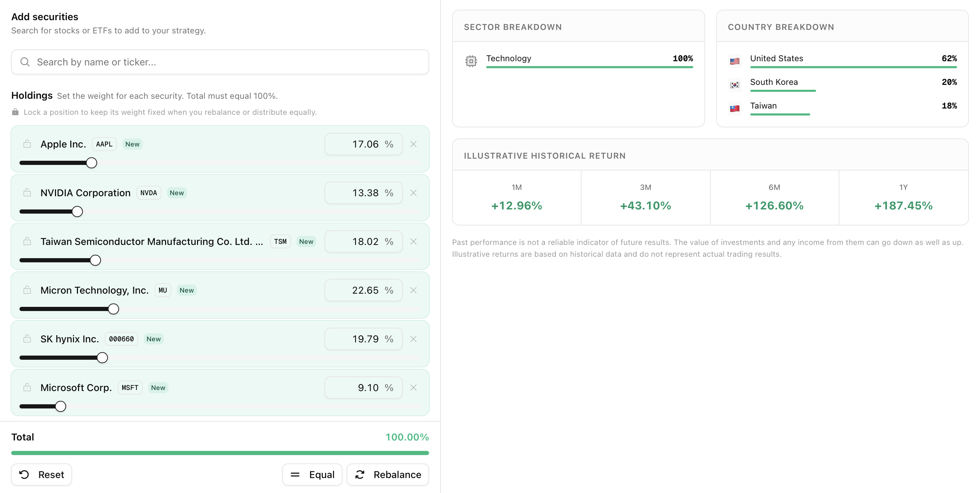
Task: Toggle lock on NVIDIA Corporation position
Action: [x=27, y=192]
